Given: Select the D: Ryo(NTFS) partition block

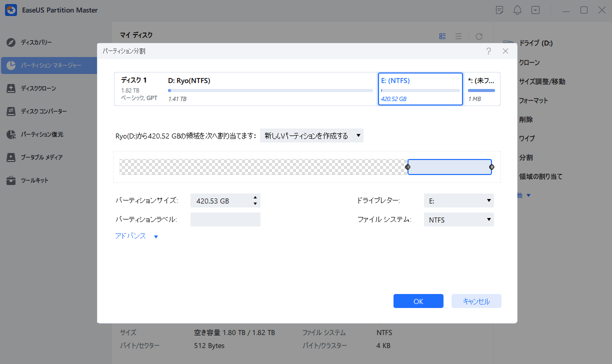Looking at the screenshot, I should click(x=270, y=89).
